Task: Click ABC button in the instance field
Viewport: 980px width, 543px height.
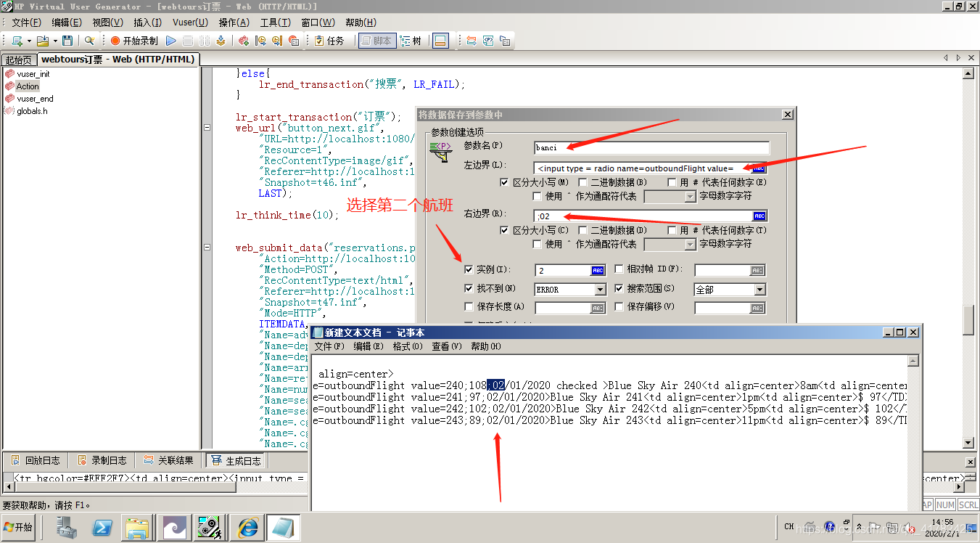Action: [x=598, y=270]
